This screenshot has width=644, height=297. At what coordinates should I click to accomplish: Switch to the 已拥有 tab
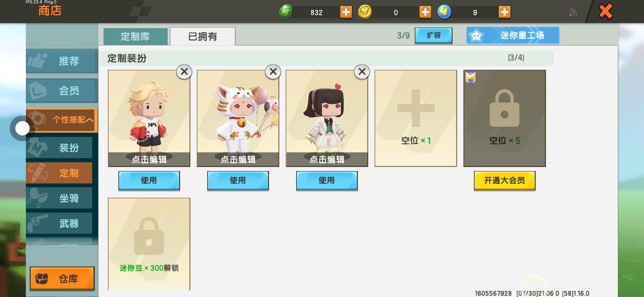point(203,37)
